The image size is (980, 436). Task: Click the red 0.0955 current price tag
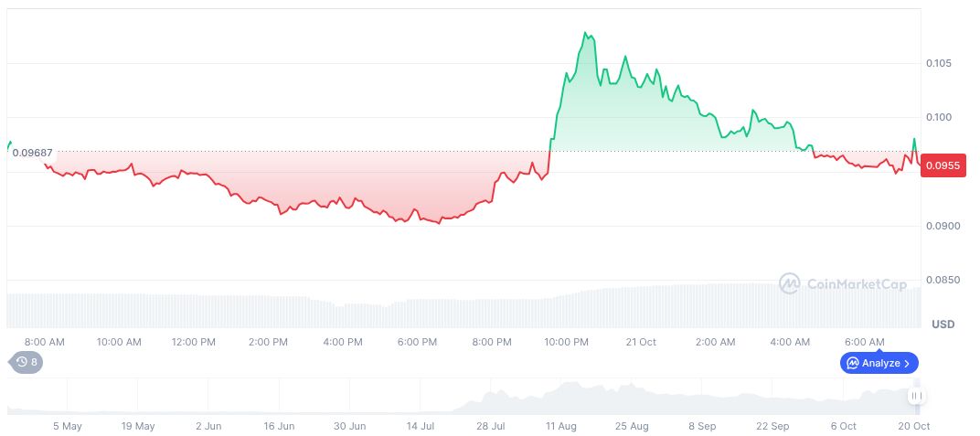click(943, 165)
